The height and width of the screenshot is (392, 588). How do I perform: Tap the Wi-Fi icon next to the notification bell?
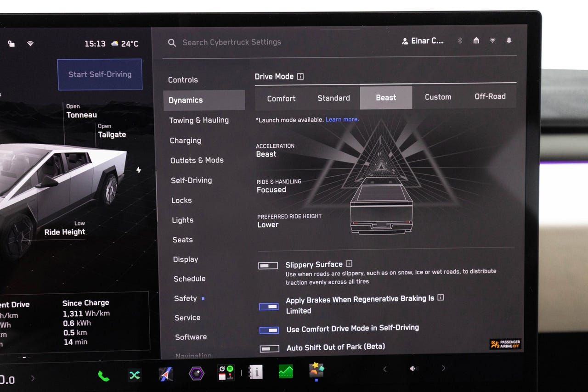492,40
